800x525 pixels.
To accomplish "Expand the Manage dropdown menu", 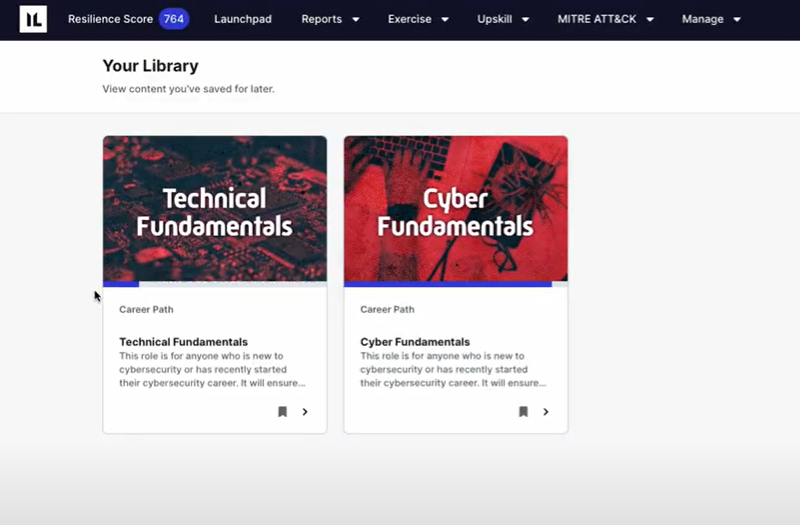I will 711,19.
